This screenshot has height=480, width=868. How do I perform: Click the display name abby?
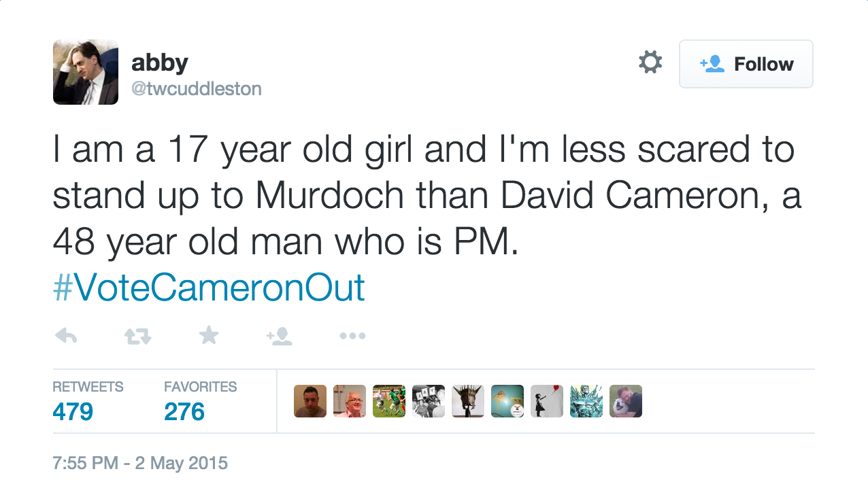159,63
